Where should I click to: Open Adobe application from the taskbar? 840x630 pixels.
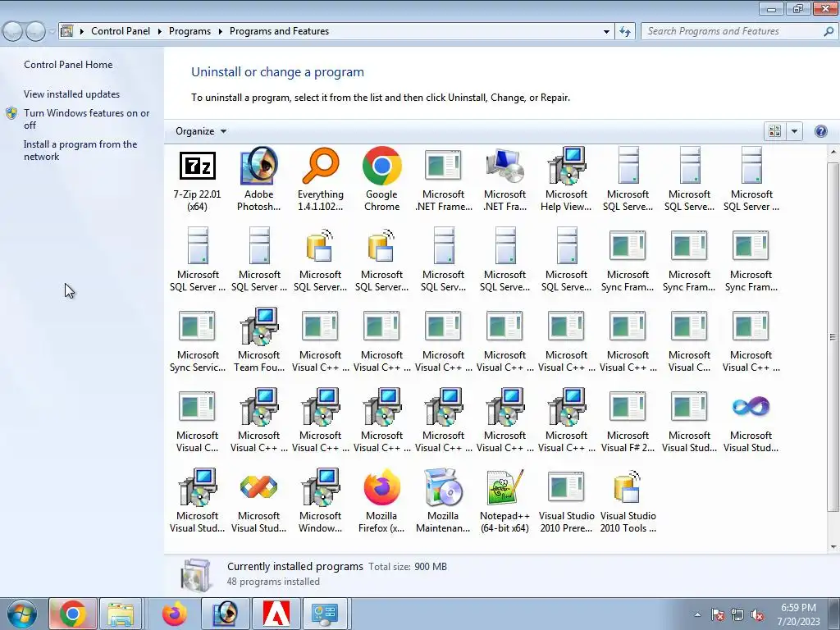coord(276,614)
